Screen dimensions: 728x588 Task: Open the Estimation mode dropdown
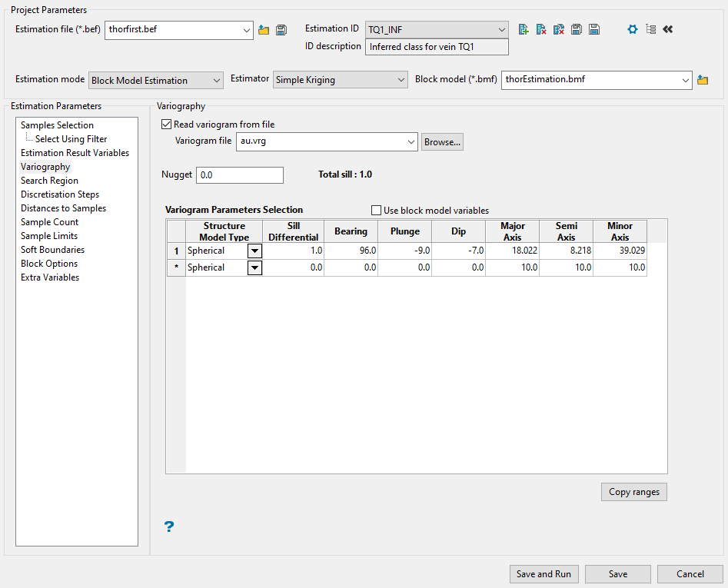(156, 81)
